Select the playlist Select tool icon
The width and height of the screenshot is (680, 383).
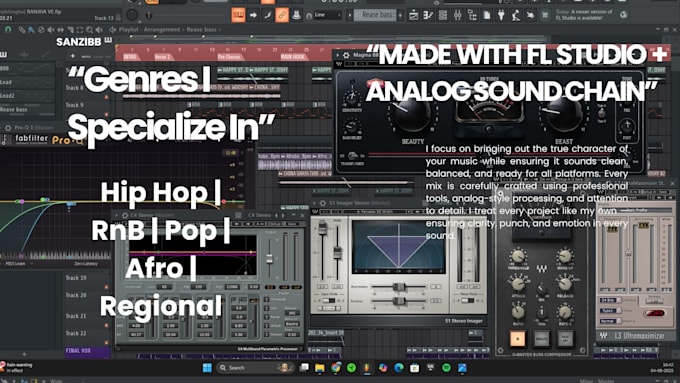(80, 30)
